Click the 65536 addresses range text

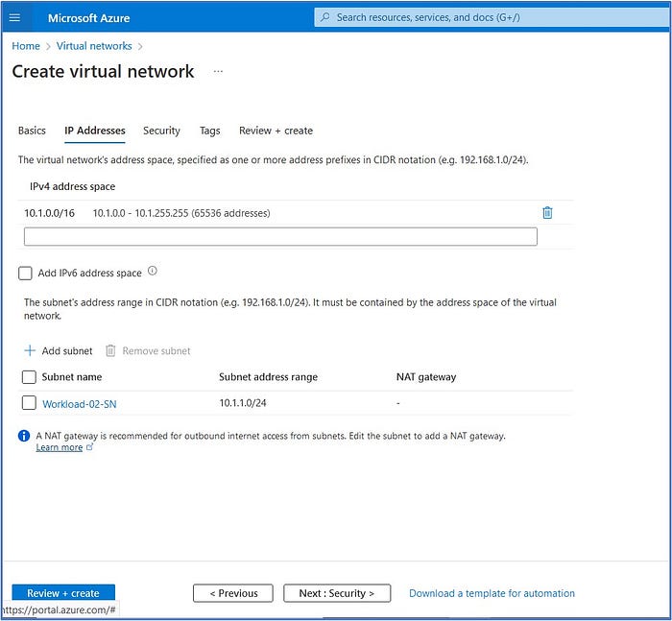pyautogui.click(x=181, y=213)
